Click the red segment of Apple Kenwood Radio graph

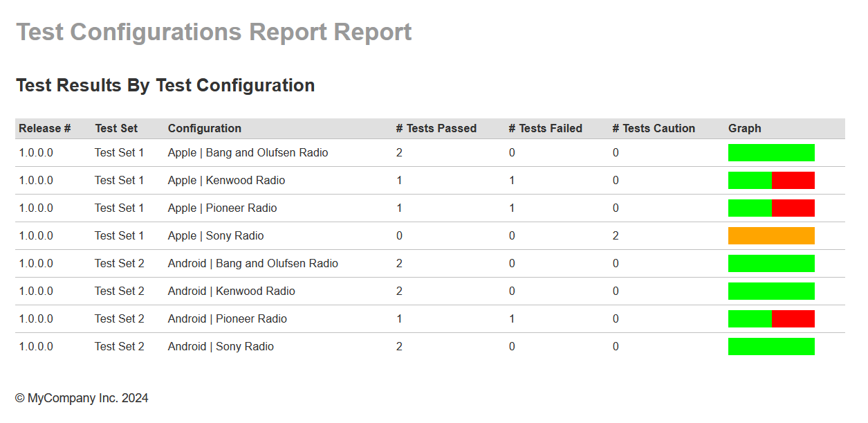(793, 181)
